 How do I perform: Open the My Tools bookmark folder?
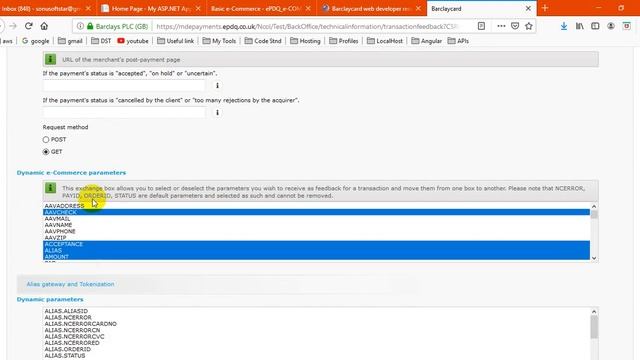coord(219,41)
